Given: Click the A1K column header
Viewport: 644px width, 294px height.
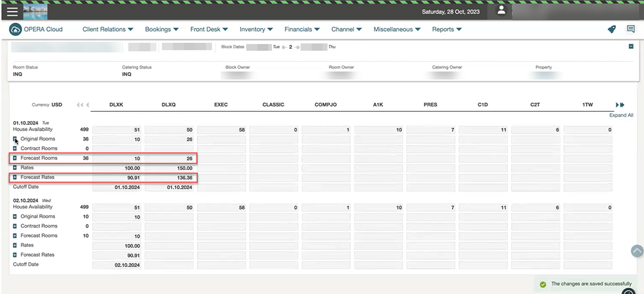Looking at the screenshot, I should click(378, 105).
